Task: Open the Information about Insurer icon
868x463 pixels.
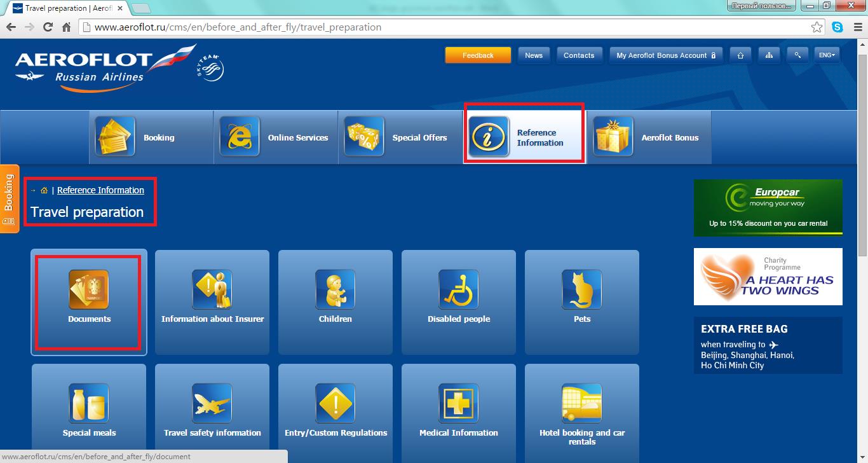Action: point(212,289)
